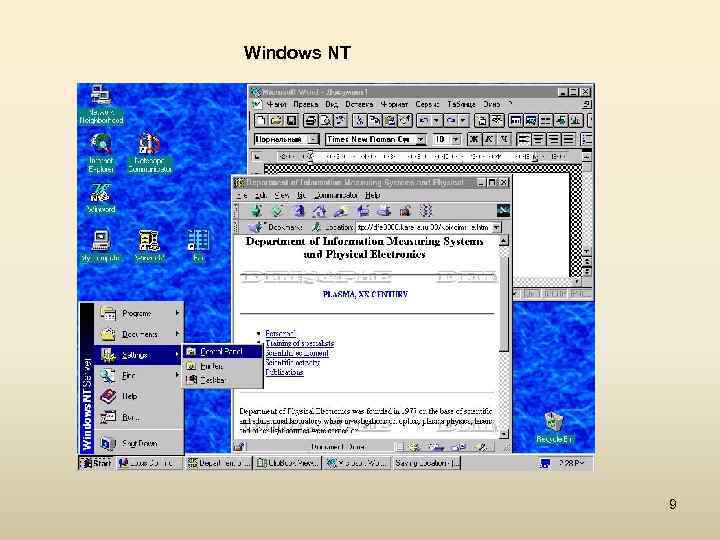Image resolution: width=720 pixels, height=540 pixels.
Task: Click the Paste clipboard icon in Word toolbar
Action: coord(390,121)
